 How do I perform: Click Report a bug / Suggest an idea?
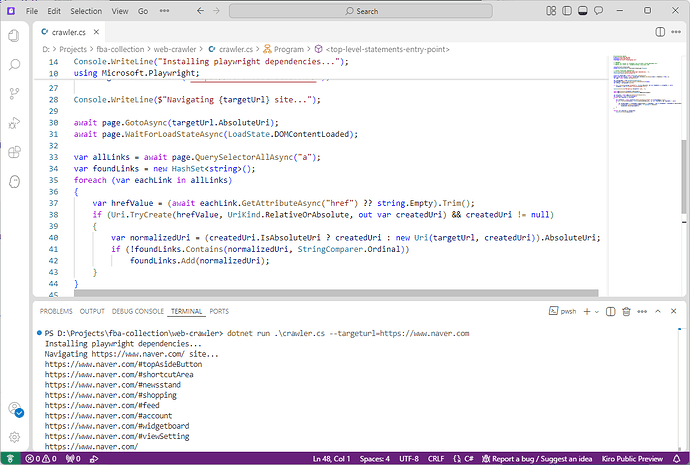pos(537,459)
